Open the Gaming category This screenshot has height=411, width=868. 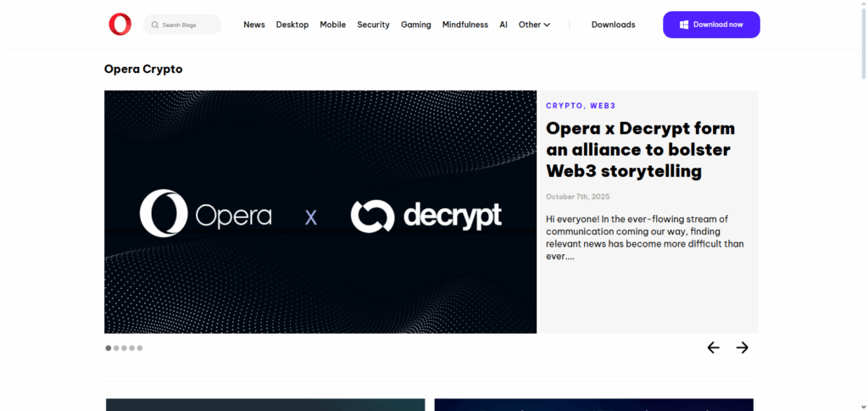click(415, 25)
